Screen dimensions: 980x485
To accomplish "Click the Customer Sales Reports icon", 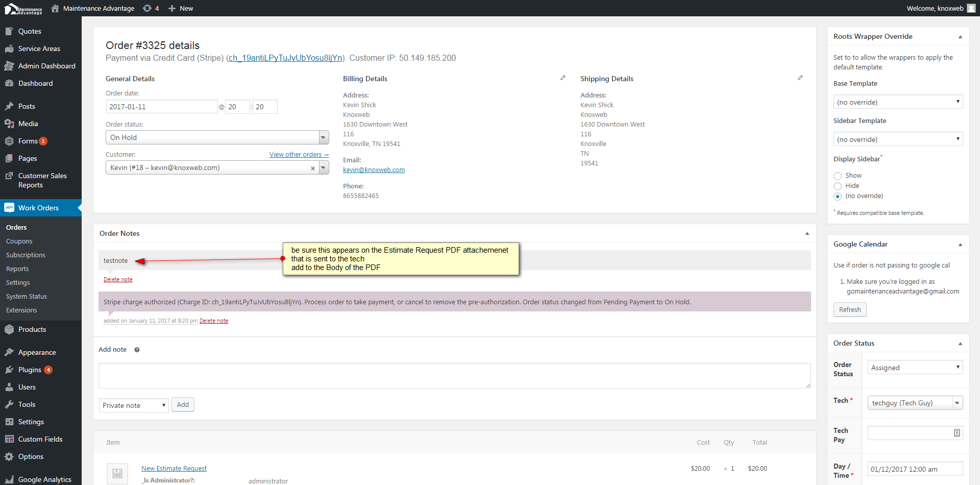I will pyautogui.click(x=9, y=176).
